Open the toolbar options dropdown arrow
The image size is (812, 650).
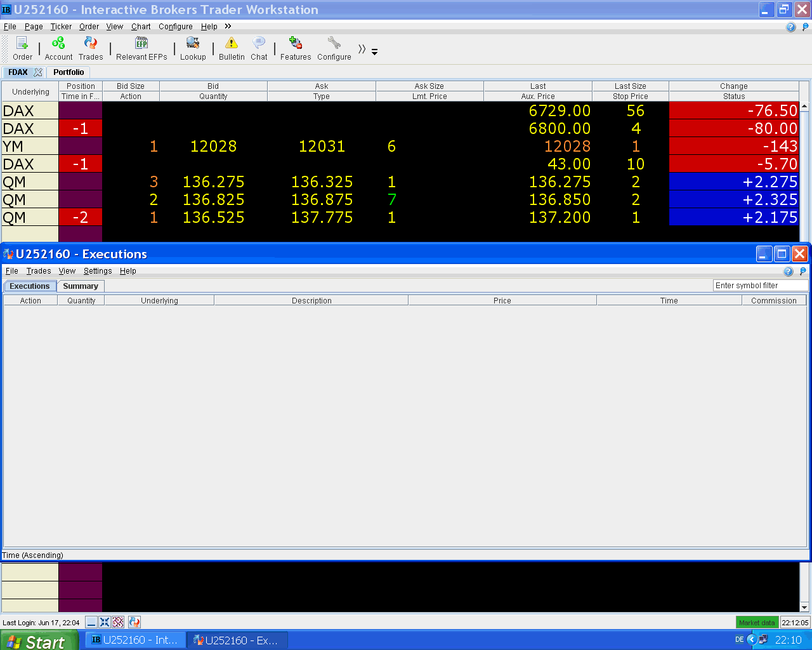(374, 52)
